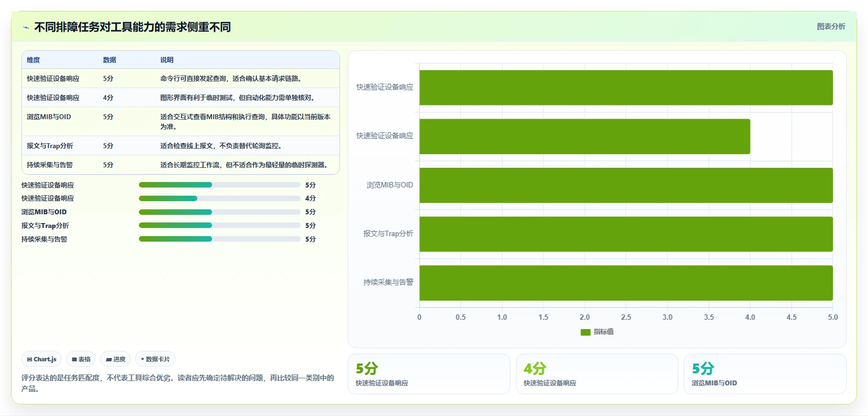
Task: Click the progress bar labeled 4分
Action: (x=220, y=198)
